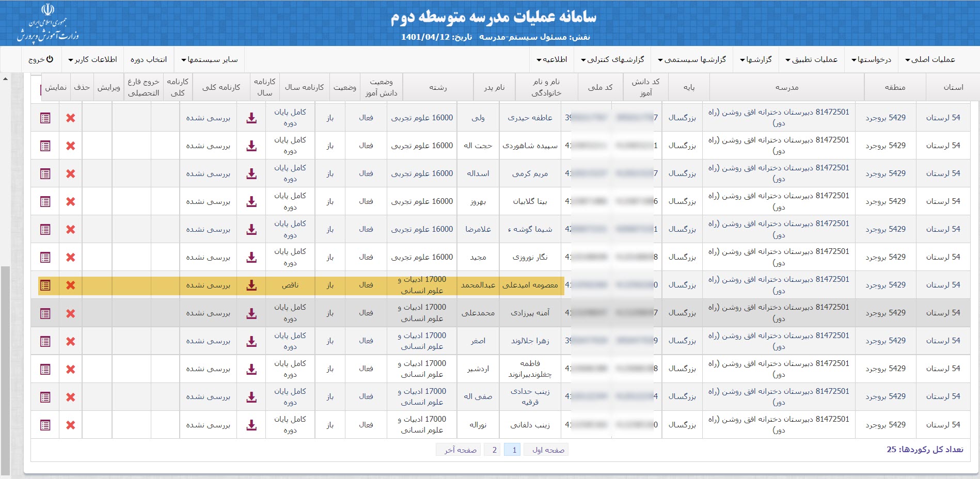View details of سپیده شاهوردی row
The width and height of the screenshot is (980, 479).
tap(45, 146)
